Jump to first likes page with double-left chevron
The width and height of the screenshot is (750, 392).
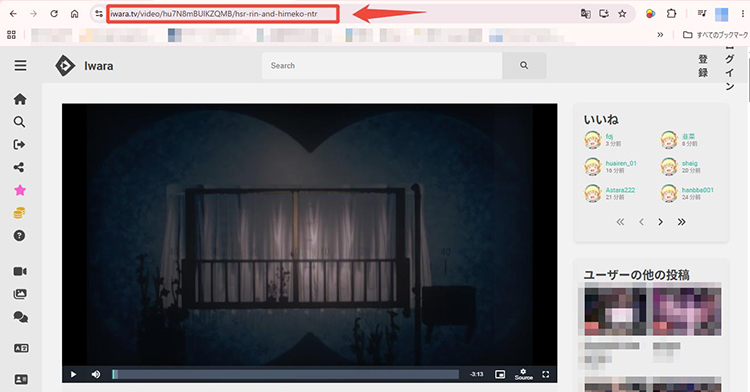pos(620,222)
